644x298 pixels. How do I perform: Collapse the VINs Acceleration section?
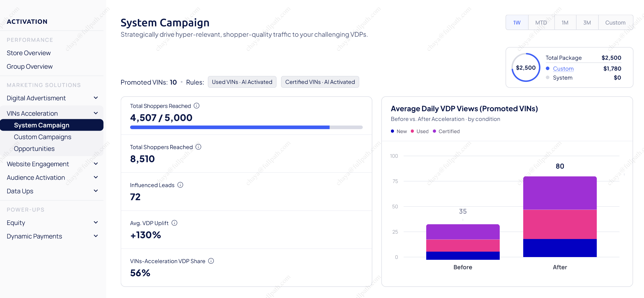96,113
